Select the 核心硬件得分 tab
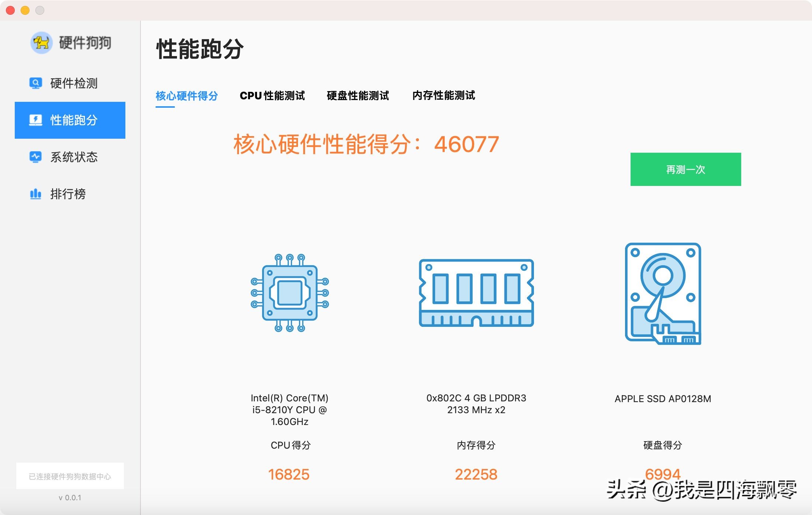812x515 pixels. click(187, 96)
